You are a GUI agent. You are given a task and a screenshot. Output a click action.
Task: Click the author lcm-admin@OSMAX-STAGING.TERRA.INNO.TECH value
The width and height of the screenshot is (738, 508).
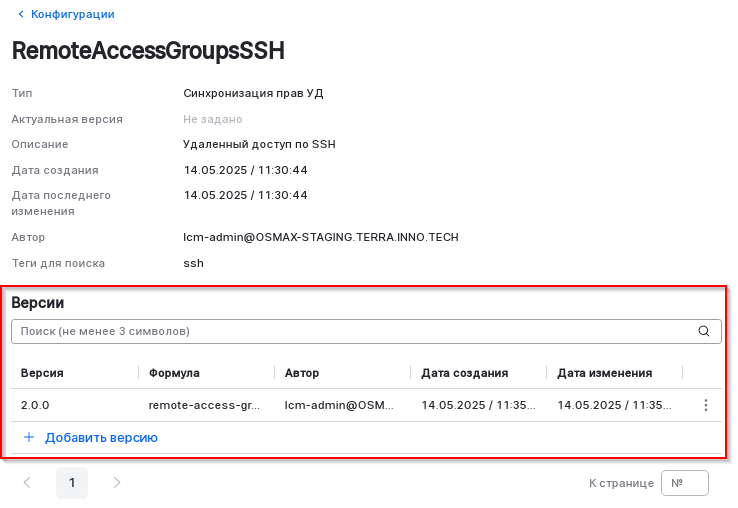click(321, 237)
